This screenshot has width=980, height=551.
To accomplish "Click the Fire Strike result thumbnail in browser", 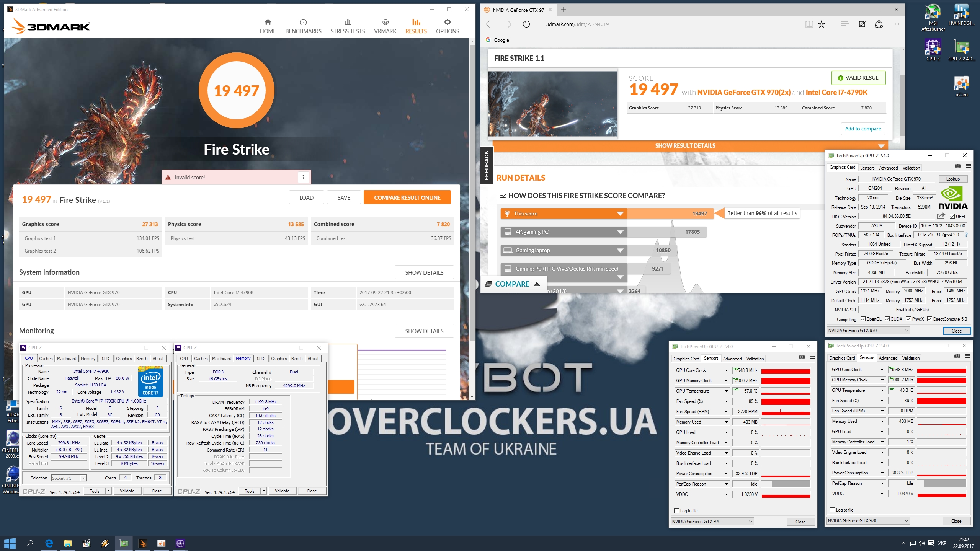I will [553, 104].
